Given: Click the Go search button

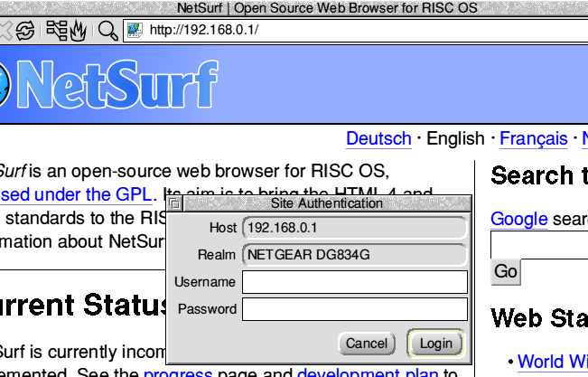Looking at the screenshot, I should (x=506, y=271).
